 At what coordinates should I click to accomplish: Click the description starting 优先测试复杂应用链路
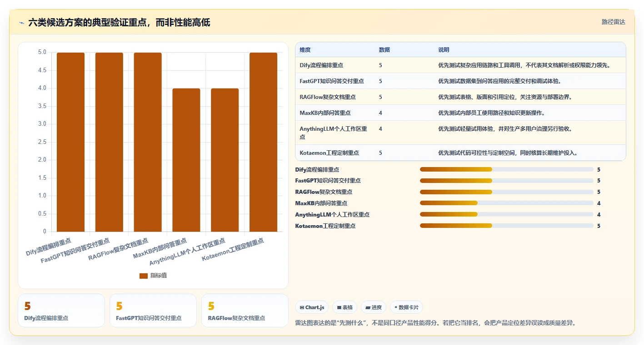(x=524, y=65)
